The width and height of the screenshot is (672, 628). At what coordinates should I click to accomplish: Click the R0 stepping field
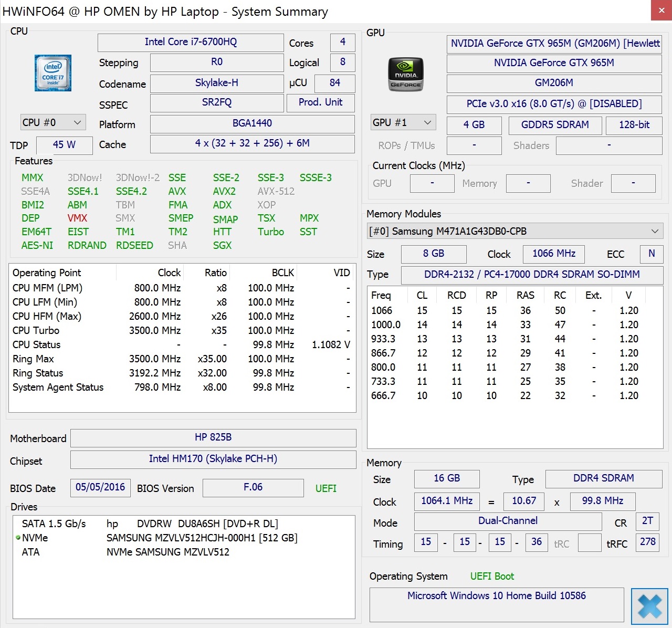coord(217,62)
